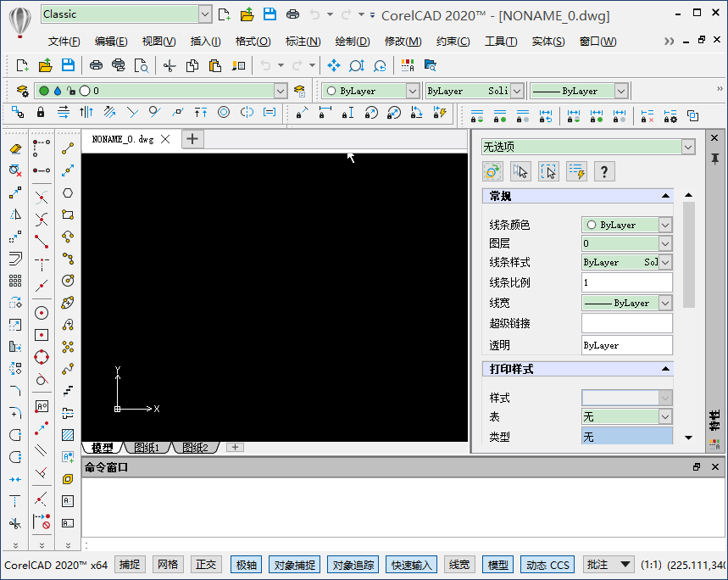Collapse the 打印样式 section

pos(665,369)
